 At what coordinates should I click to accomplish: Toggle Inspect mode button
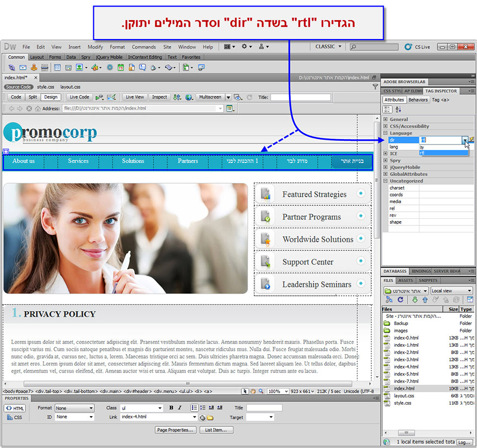coord(160,97)
